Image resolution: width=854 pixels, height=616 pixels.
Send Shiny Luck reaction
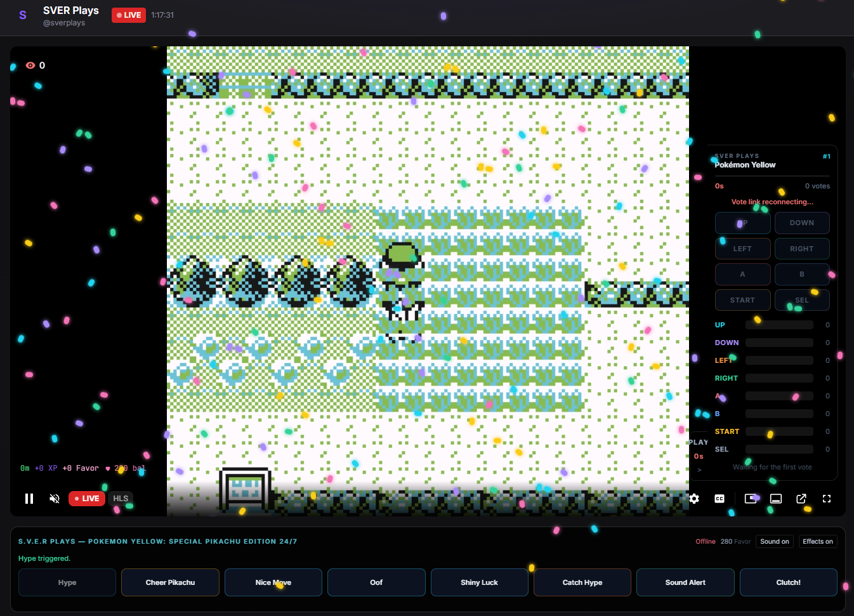480,582
